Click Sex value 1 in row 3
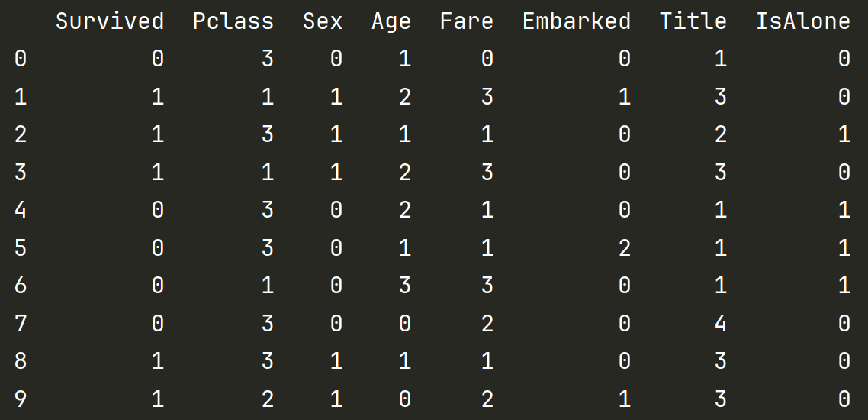Screen dimensions: 868x420 (336, 172)
